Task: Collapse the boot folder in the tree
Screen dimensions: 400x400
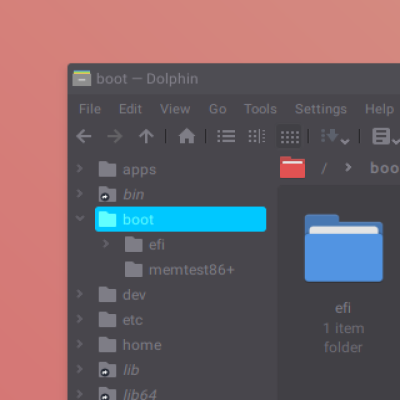Action: [x=80, y=218]
